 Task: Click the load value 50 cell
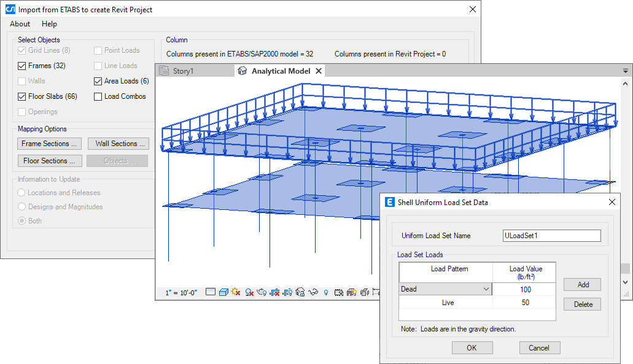tap(524, 302)
